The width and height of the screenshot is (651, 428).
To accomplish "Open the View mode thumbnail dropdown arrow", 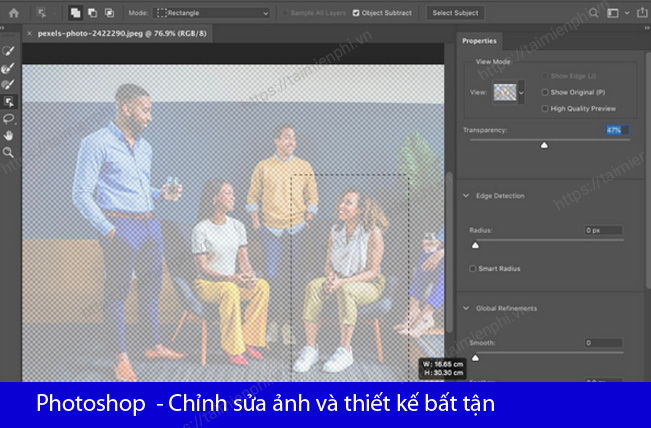I will 521,93.
